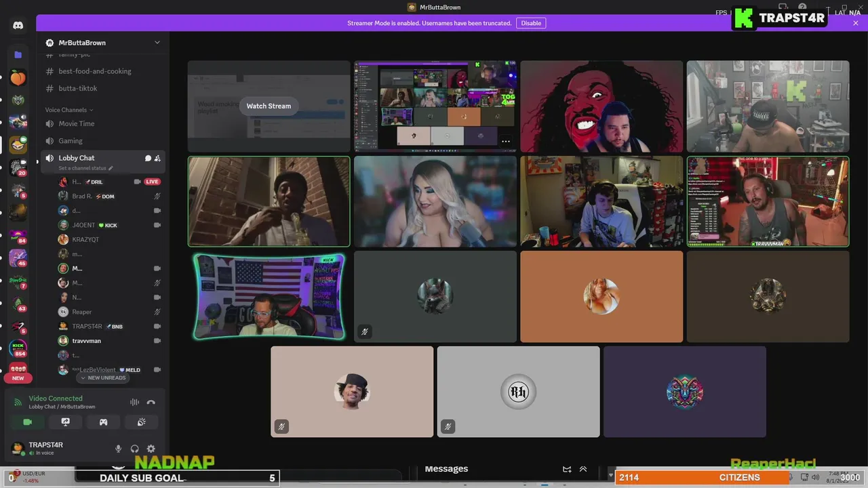Viewport: 868px width, 488px height.
Task: Select the RH avatar tile
Action: [x=518, y=392]
